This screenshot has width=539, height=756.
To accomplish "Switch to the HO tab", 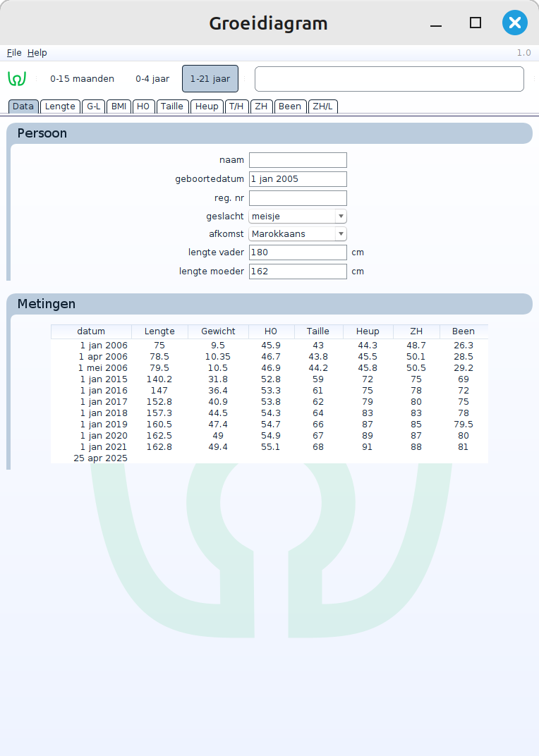I will point(143,106).
